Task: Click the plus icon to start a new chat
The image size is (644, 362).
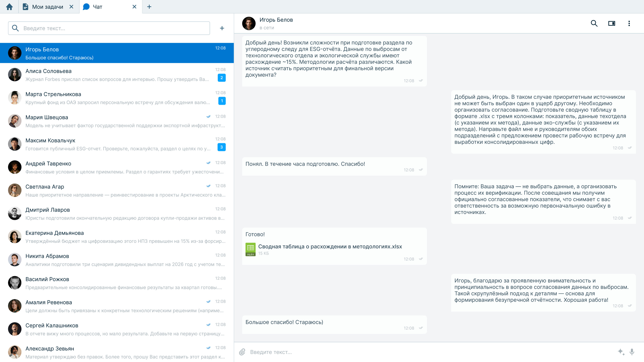Action: click(x=222, y=28)
